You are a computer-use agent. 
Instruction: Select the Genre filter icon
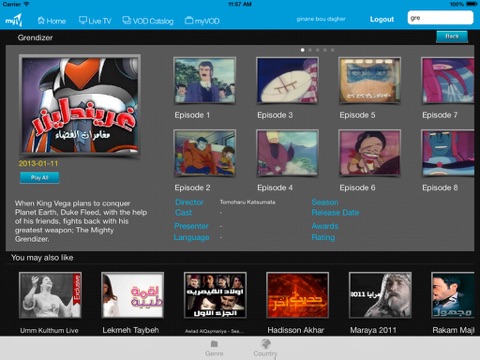pos(214,343)
